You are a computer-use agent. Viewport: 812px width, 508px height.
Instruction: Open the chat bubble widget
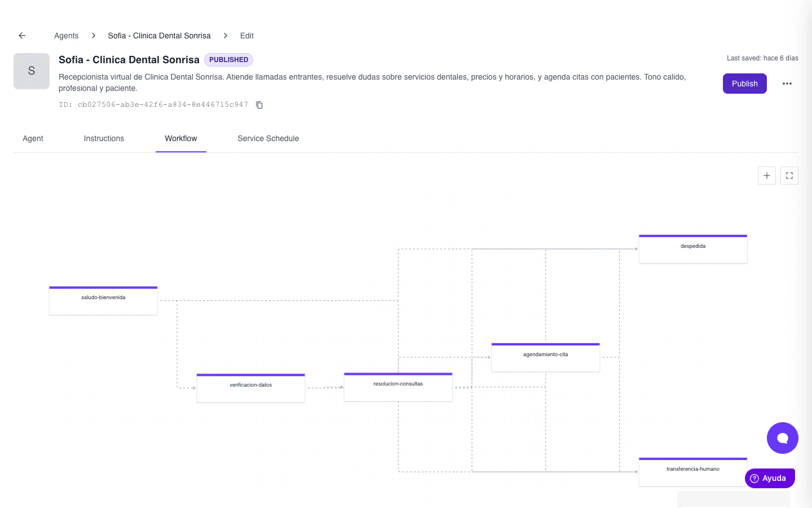pyautogui.click(x=782, y=438)
